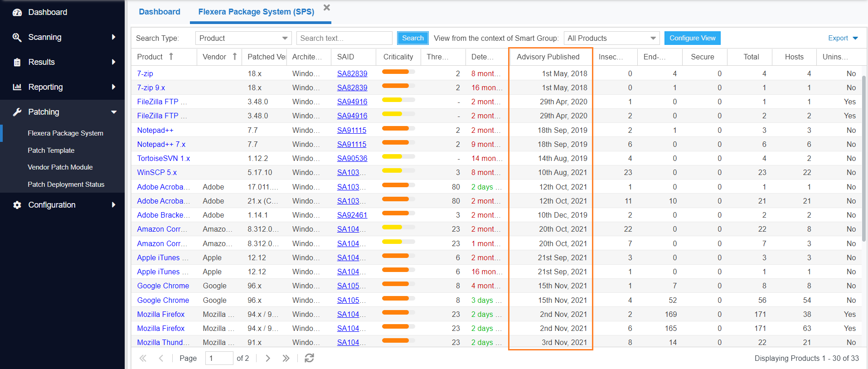The width and height of the screenshot is (868, 369).
Task: Refresh the product grid
Action: [309, 358]
